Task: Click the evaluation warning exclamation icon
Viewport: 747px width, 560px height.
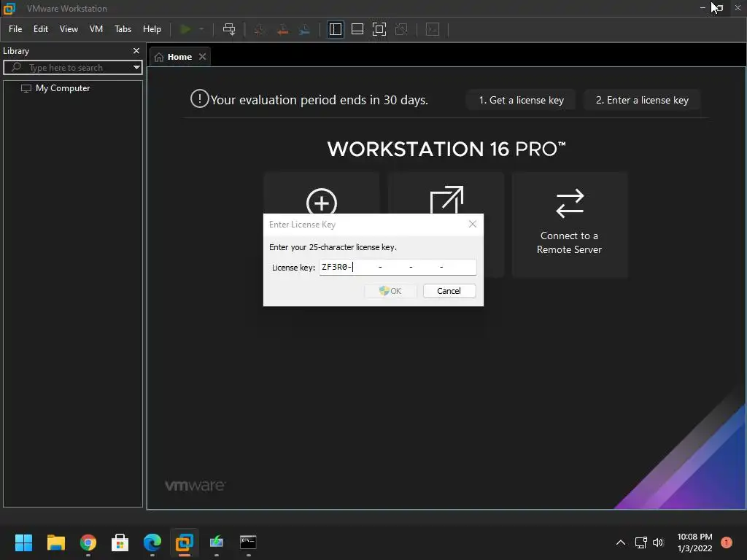Action: click(200, 99)
